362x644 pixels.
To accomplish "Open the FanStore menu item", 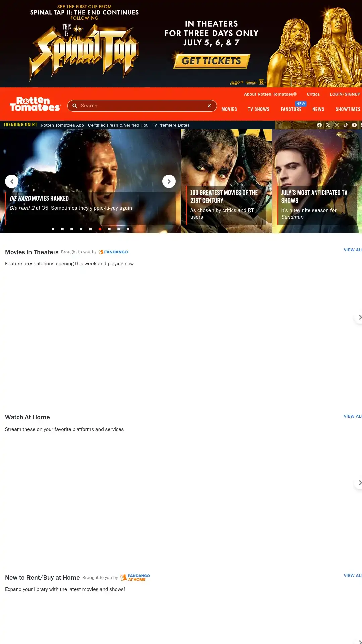I will 291,109.
